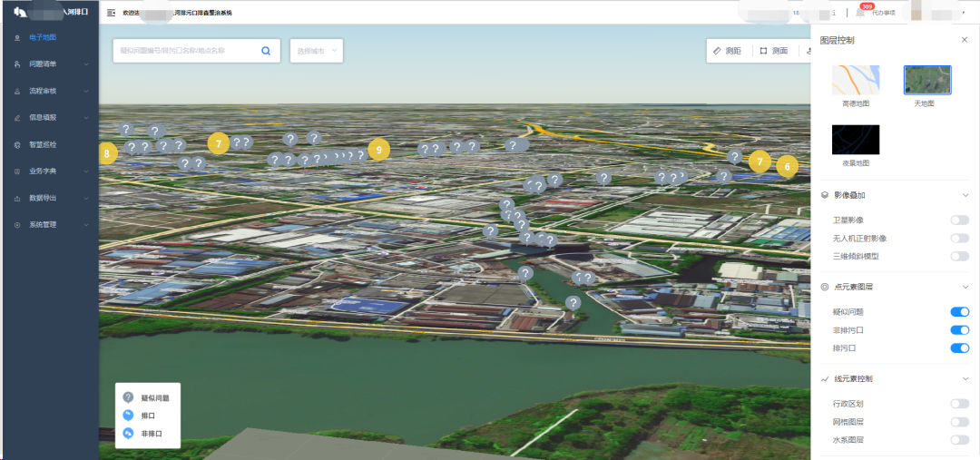Open the 选择城市 city dropdown
This screenshot has height=460, width=980.
click(317, 51)
